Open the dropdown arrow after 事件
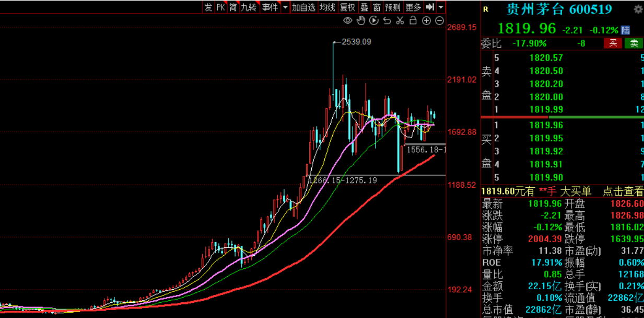This screenshot has height=318, width=644. pyautogui.click(x=285, y=7)
